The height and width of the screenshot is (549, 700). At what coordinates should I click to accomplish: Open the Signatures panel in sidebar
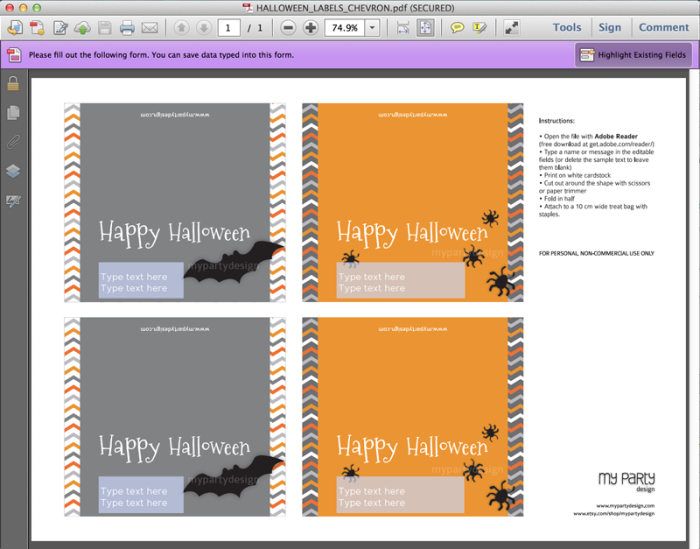point(14,201)
